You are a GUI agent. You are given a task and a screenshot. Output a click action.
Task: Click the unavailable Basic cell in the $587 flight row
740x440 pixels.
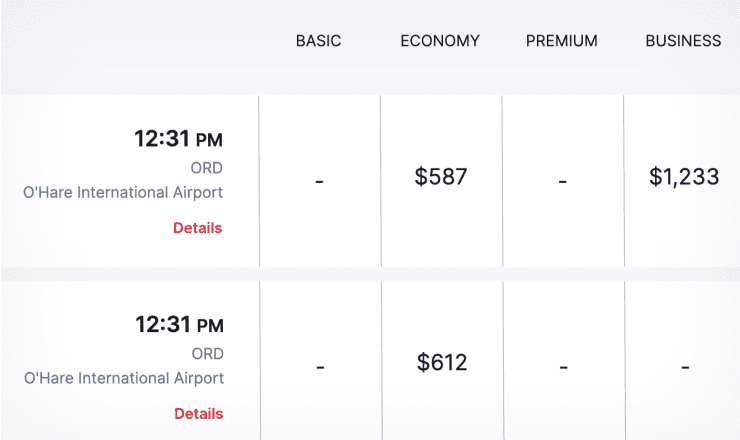[320, 181]
